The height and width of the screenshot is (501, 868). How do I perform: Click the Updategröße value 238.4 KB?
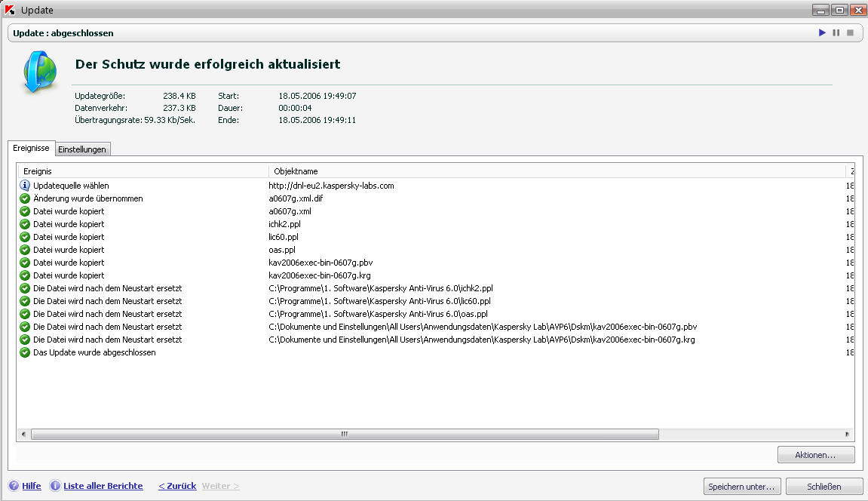click(179, 96)
